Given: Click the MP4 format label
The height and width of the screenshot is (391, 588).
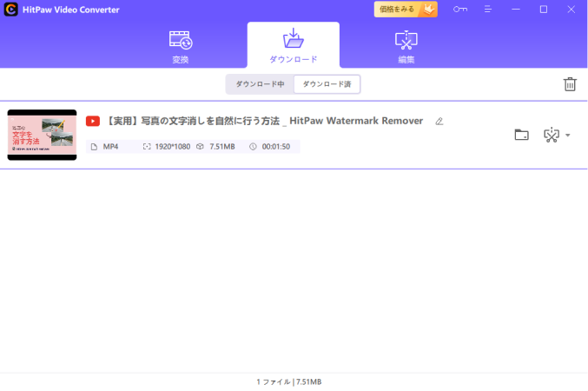Looking at the screenshot, I should (110, 147).
